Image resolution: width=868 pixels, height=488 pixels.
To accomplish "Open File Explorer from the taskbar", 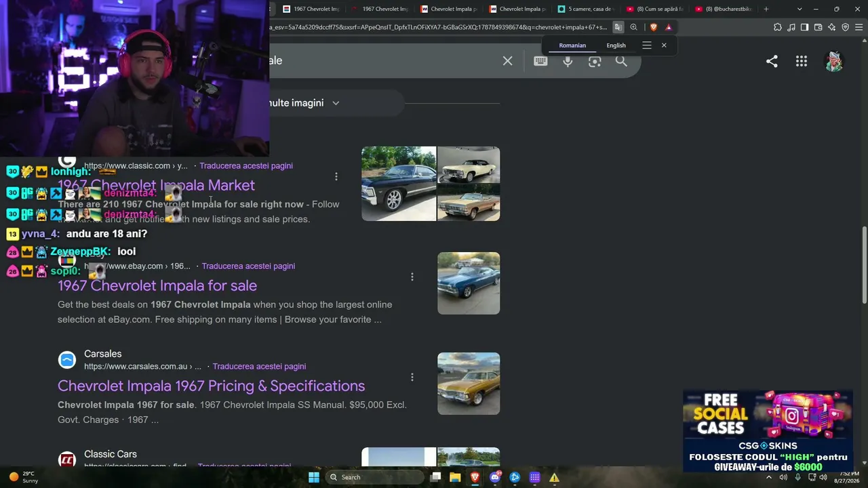I will [x=455, y=477].
